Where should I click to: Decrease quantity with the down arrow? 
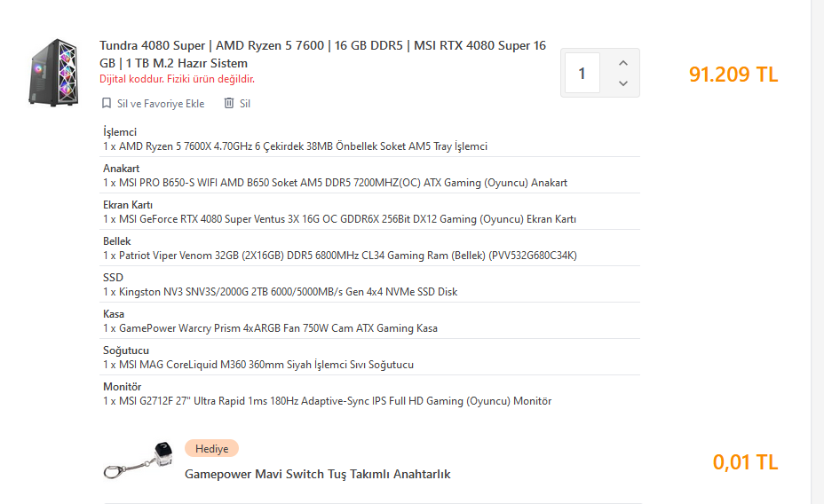(623, 83)
